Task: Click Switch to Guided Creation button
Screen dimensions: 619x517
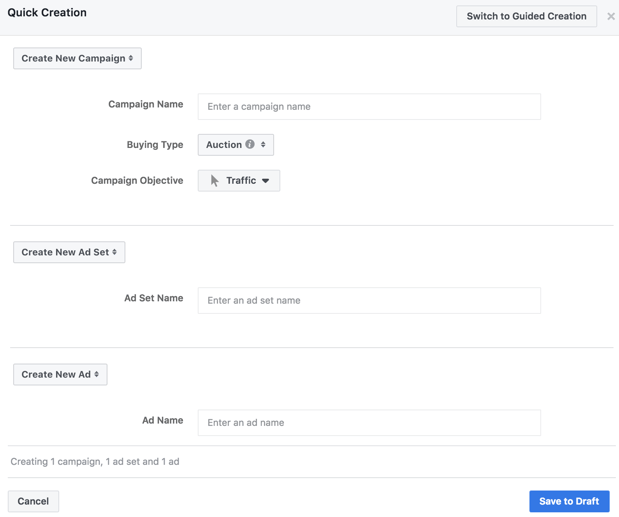Action: pos(526,16)
